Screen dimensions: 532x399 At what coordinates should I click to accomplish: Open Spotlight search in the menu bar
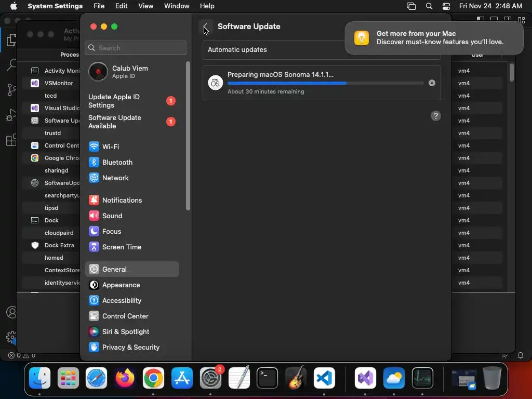pyautogui.click(x=429, y=6)
